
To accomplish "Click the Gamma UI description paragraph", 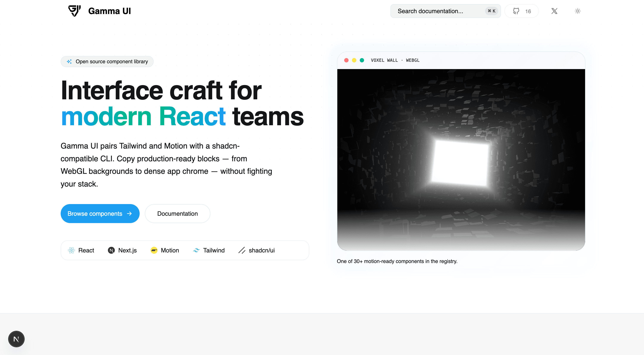I will 166,165.
